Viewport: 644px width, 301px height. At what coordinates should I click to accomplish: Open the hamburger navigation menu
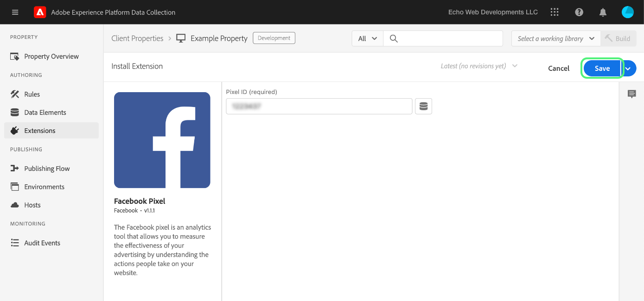15,12
